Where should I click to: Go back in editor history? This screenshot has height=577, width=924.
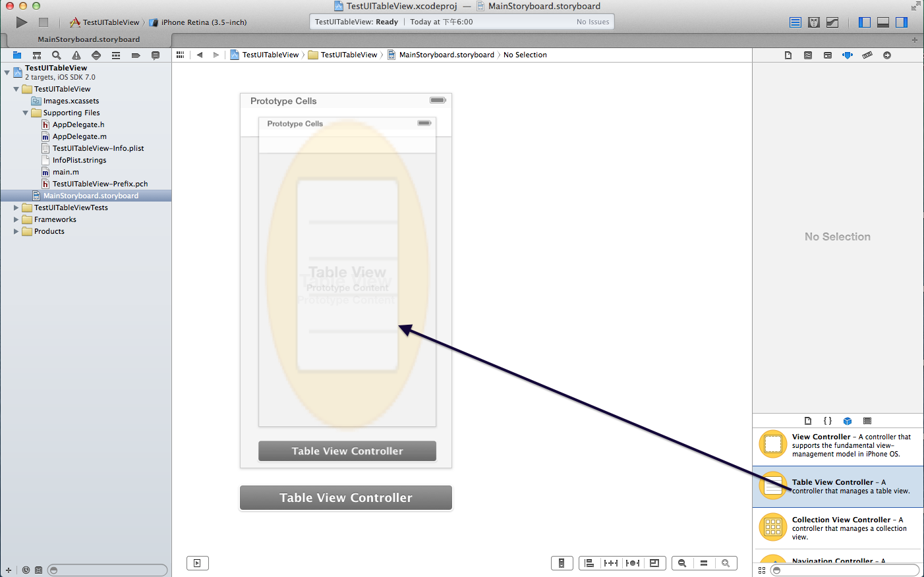[x=199, y=55]
